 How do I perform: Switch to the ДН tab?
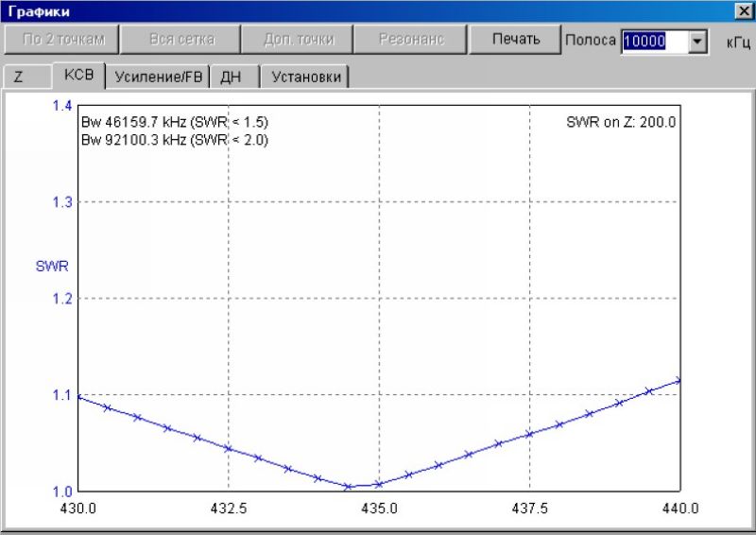coord(231,77)
